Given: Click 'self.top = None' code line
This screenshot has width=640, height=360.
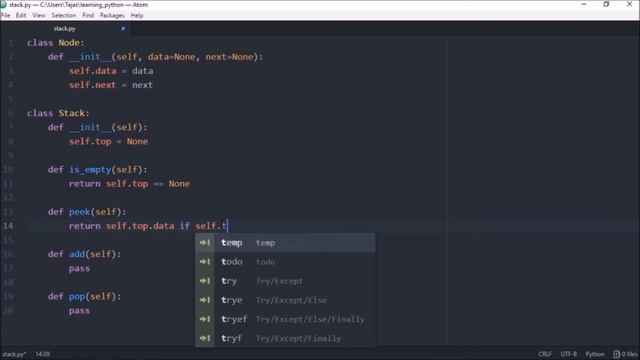Looking at the screenshot, I should [x=108, y=141].
